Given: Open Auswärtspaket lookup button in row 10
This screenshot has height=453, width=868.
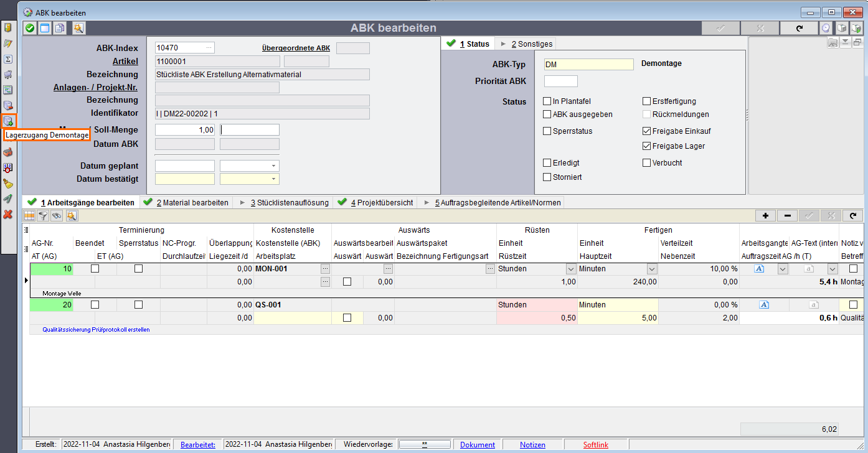Looking at the screenshot, I should (x=491, y=269).
